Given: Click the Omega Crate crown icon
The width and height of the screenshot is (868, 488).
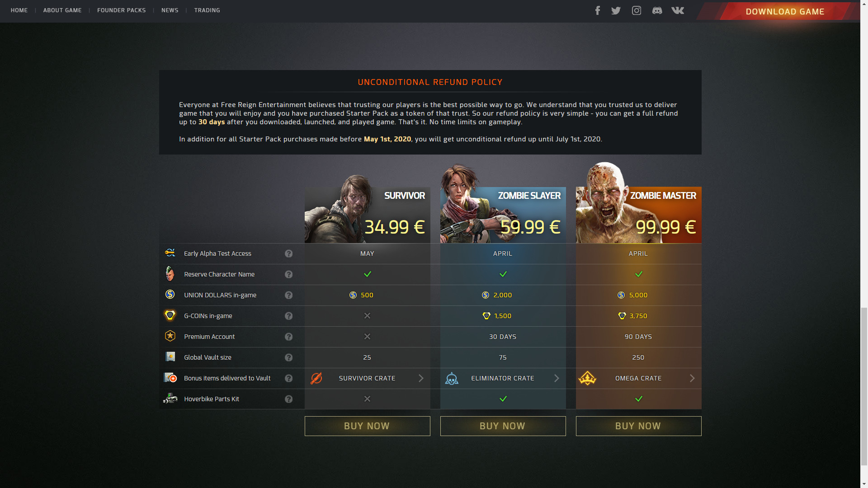Looking at the screenshot, I should tap(587, 378).
